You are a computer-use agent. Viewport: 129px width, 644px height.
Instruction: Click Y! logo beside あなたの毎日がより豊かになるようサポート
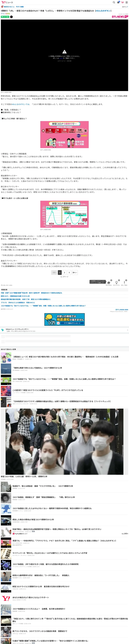point(6,598)
